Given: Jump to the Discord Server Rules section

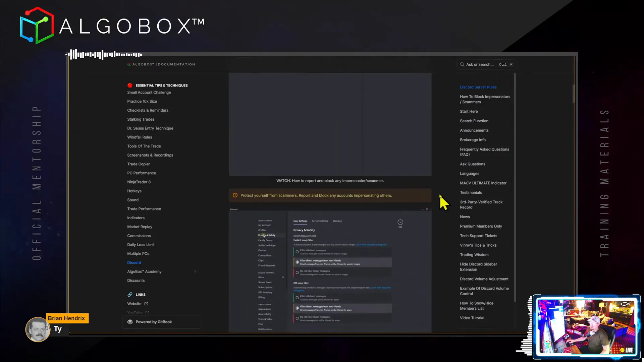Looking at the screenshot, I should tap(478, 87).
